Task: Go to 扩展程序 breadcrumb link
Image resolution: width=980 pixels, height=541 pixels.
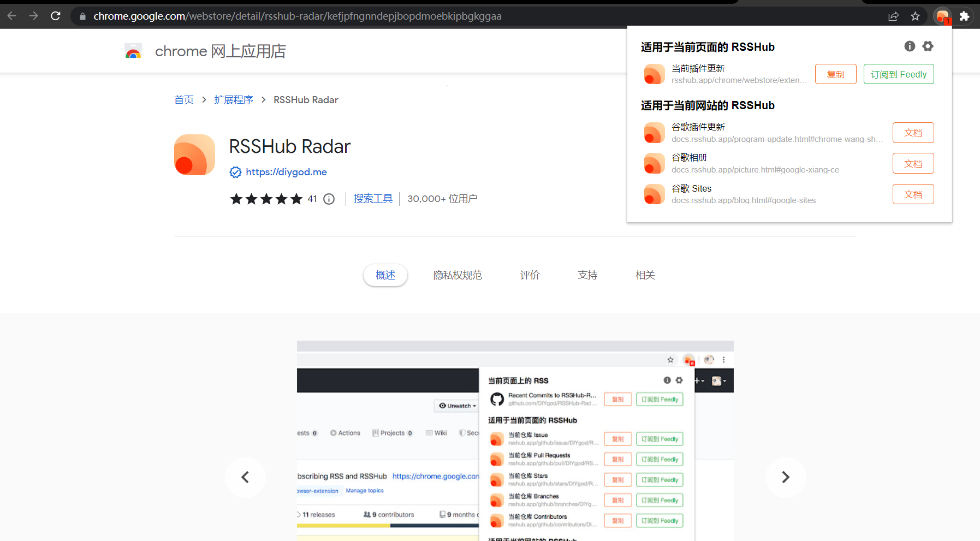Action: click(x=234, y=100)
